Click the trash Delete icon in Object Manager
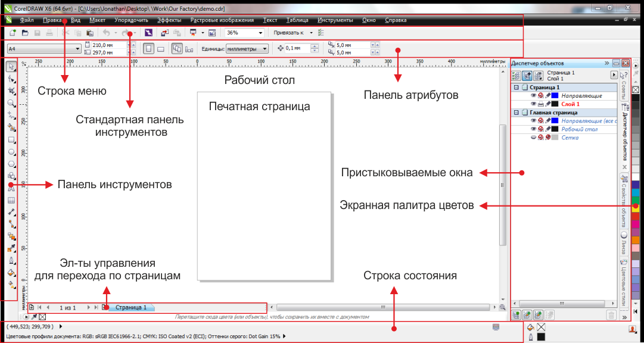The height and width of the screenshot is (343, 644). 611,315
